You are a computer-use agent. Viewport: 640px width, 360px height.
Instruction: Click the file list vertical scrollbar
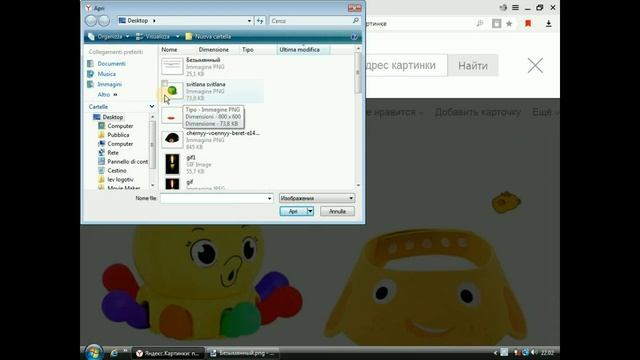pyautogui.click(x=358, y=73)
